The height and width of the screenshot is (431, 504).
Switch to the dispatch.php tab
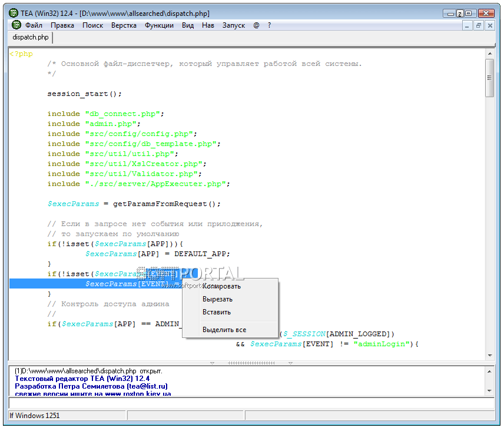tap(31, 37)
